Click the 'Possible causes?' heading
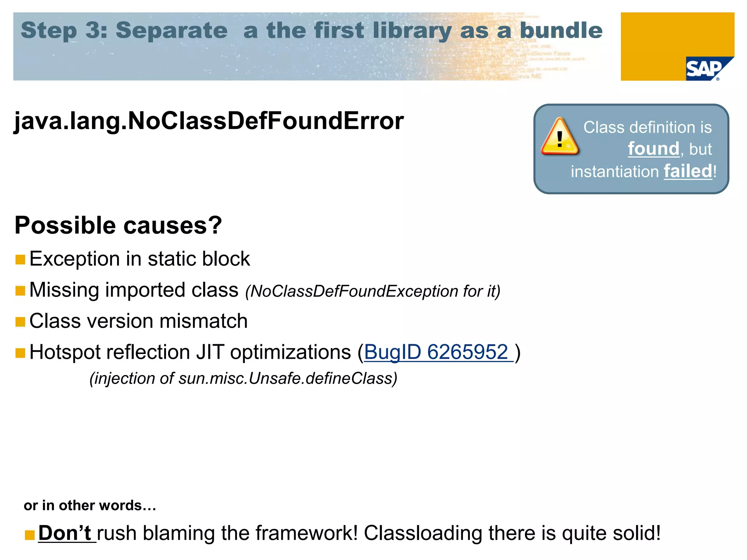Screen dimensions: 747x560 point(118,225)
